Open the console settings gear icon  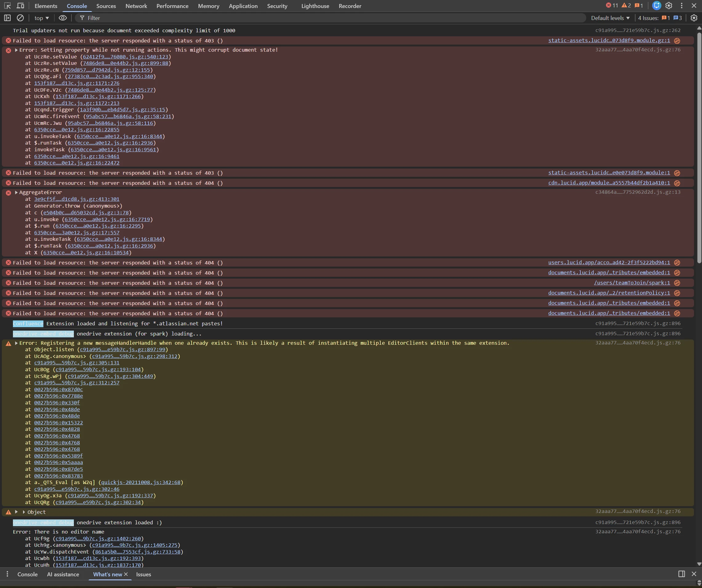[x=694, y=18]
